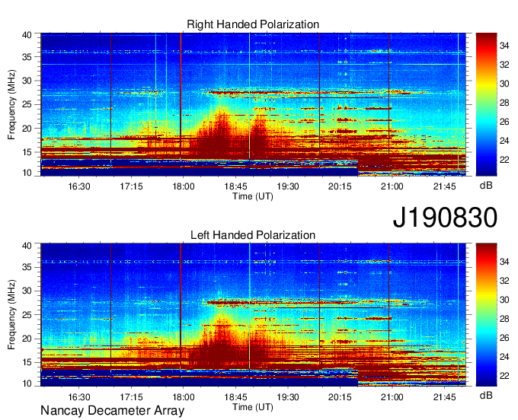Screen dimensions: 518x420
Task: Click the 34 dB value on Right Handed colorbar
Action: coord(504,46)
